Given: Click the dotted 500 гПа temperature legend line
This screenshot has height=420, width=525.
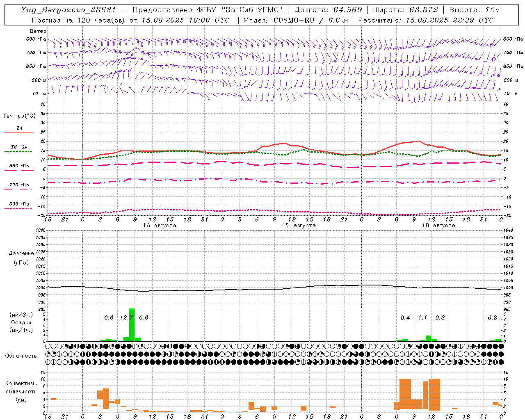Looking at the screenshot, I should (x=18, y=208).
